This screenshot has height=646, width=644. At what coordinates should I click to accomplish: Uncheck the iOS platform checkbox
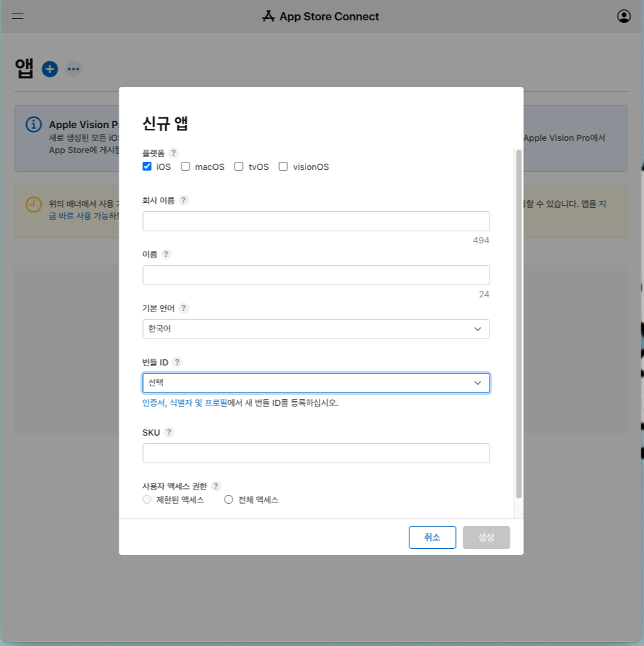click(x=147, y=166)
